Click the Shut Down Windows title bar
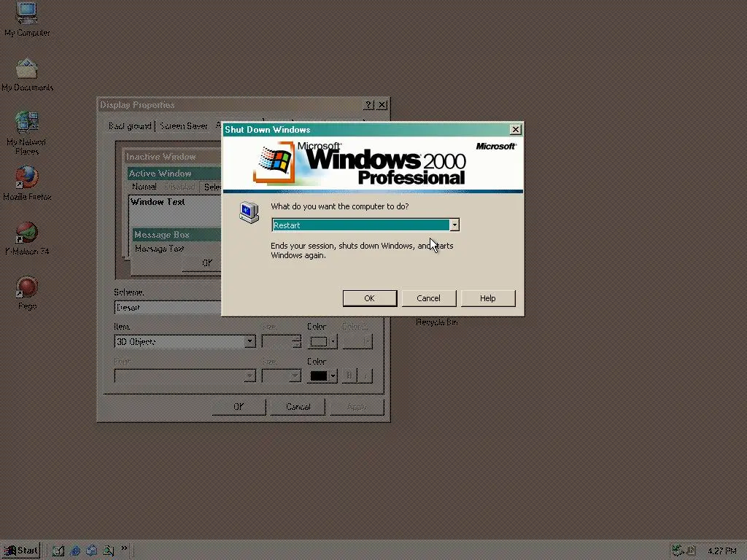Viewport: 747px width, 560px height. tap(365, 130)
